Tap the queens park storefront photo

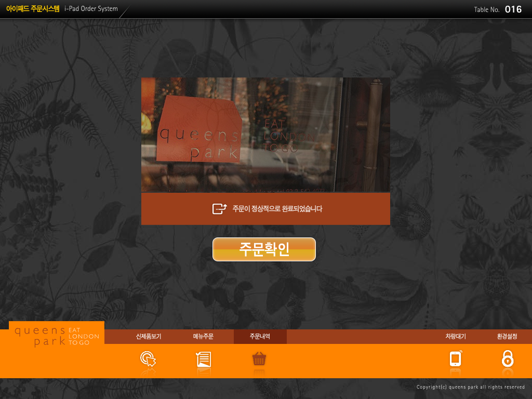click(265, 135)
